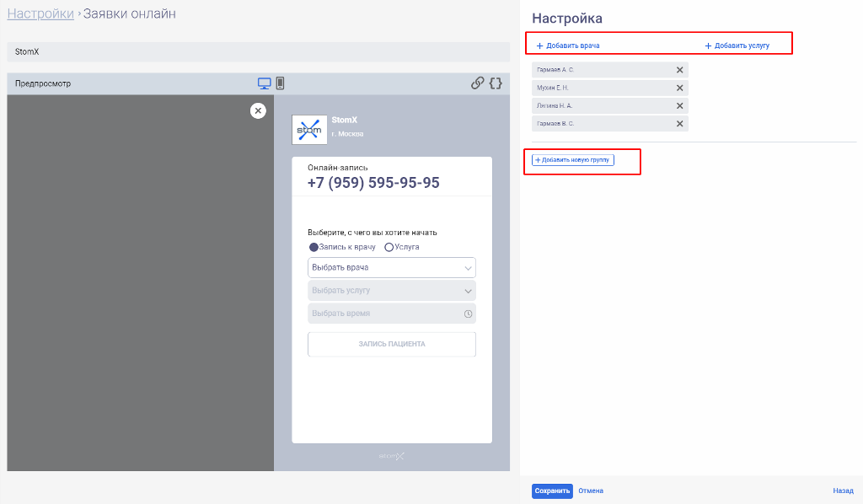Click Добавить врача

click(568, 46)
